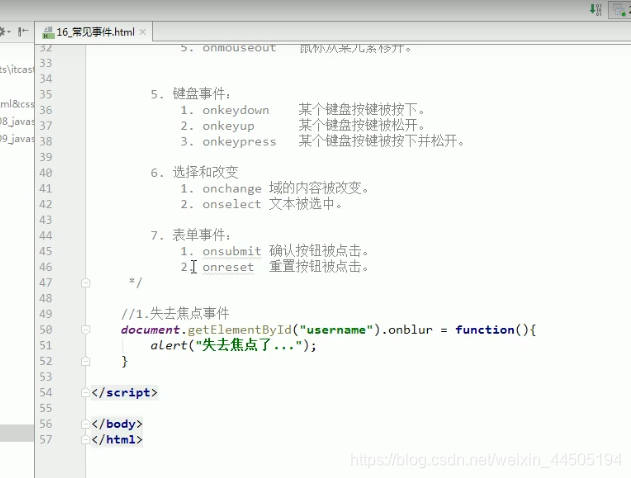Click the alert call on line 51
This screenshot has height=478, width=631.
click(169, 346)
